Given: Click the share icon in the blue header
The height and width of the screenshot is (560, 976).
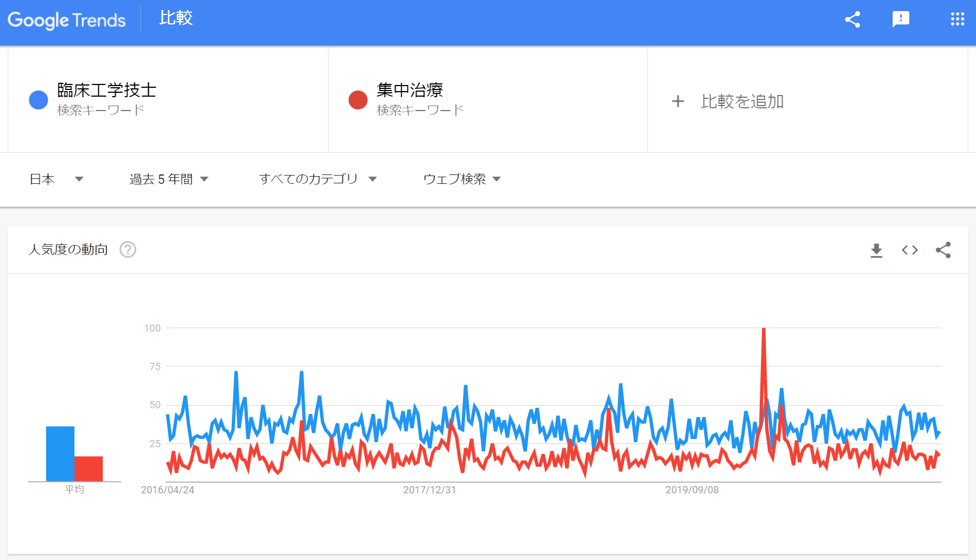Looking at the screenshot, I should point(853,19).
